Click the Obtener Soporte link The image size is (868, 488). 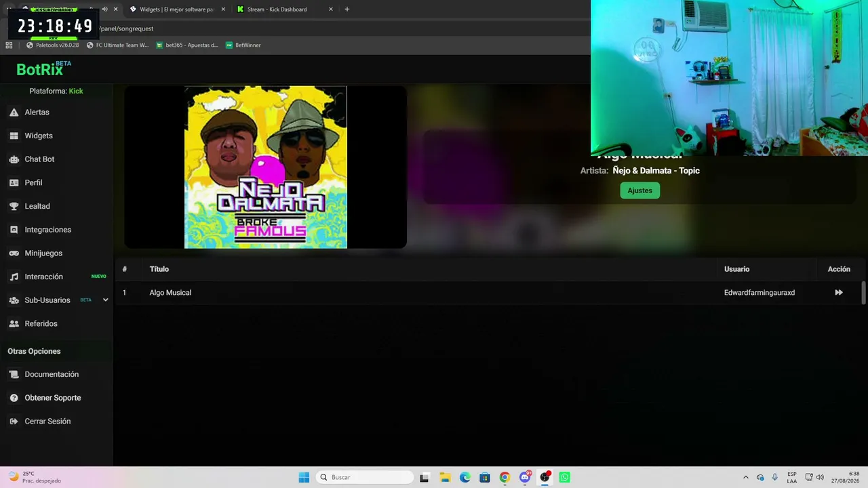tap(56, 398)
